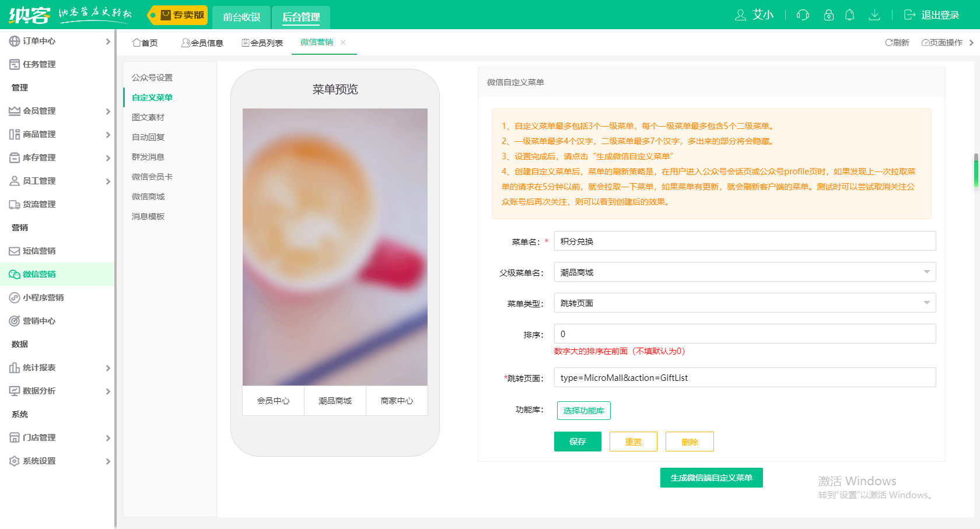Select the 任务管理 icon

[x=37, y=64]
